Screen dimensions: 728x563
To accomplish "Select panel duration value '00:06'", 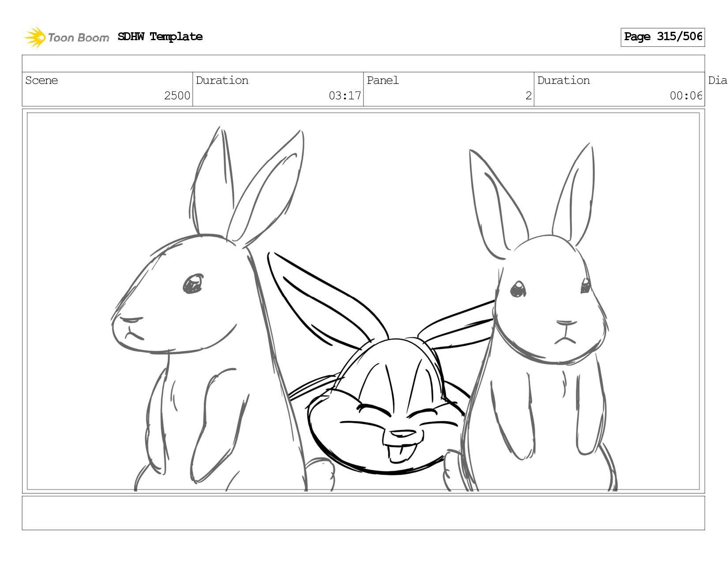I will point(686,96).
